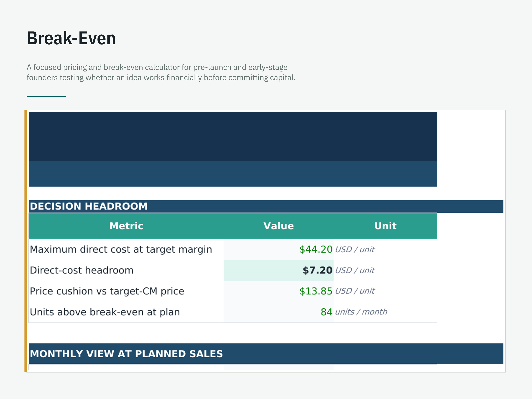
Task: Select the DECISION HEADROOM section header
Action: [x=266, y=206]
